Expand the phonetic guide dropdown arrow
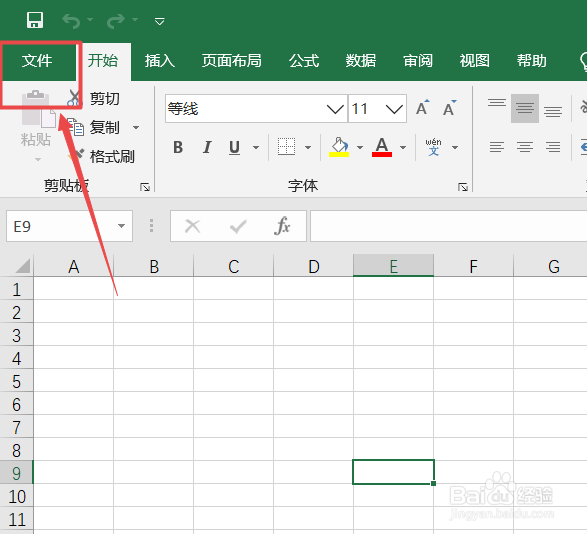 click(x=455, y=148)
